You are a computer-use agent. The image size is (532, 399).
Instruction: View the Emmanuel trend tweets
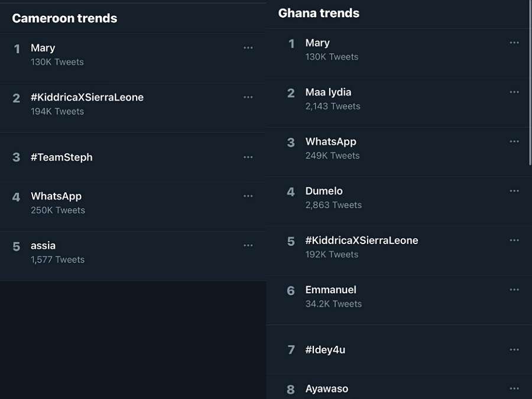pyautogui.click(x=330, y=290)
